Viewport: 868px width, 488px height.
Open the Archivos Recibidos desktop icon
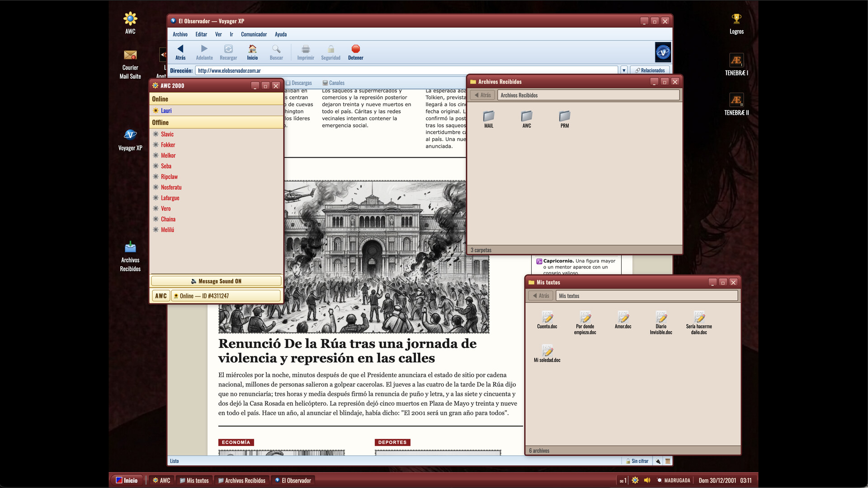pos(130,256)
